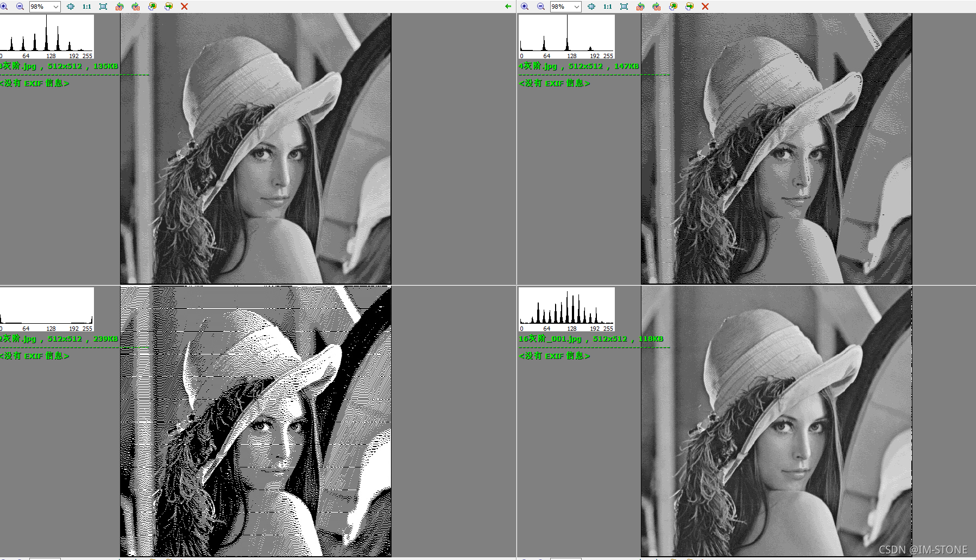
Task: Copy left pane image to folder
Action: tap(152, 7)
